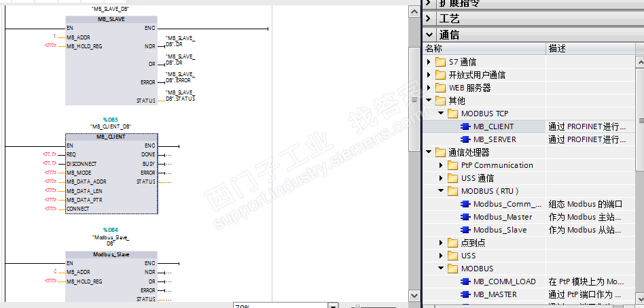Select the MB_SERVER instruction block icon
Image resolution: width=644 pixels, height=308 pixels.
(x=465, y=139)
